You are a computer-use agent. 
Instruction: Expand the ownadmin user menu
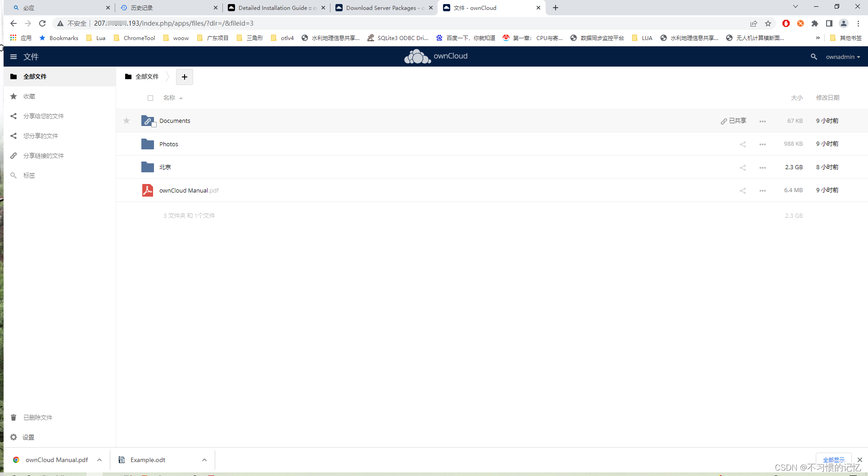point(843,57)
